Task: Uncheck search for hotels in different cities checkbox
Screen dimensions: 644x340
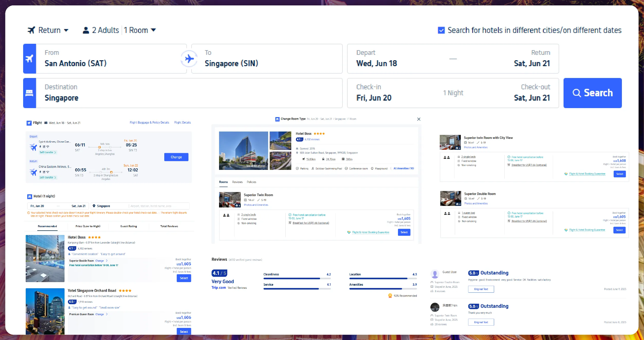Action: click(441, 30)
